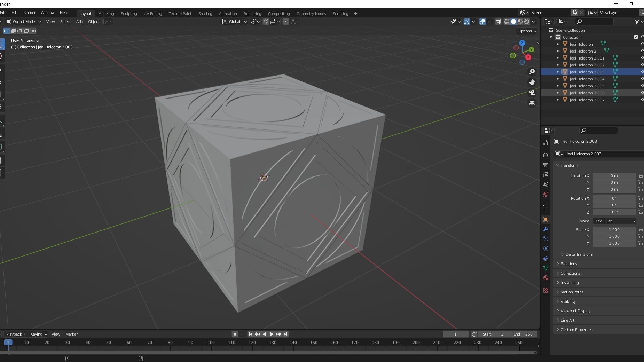
Task: Switch to the Sculpting workspace tab
Action: (128, 14)
